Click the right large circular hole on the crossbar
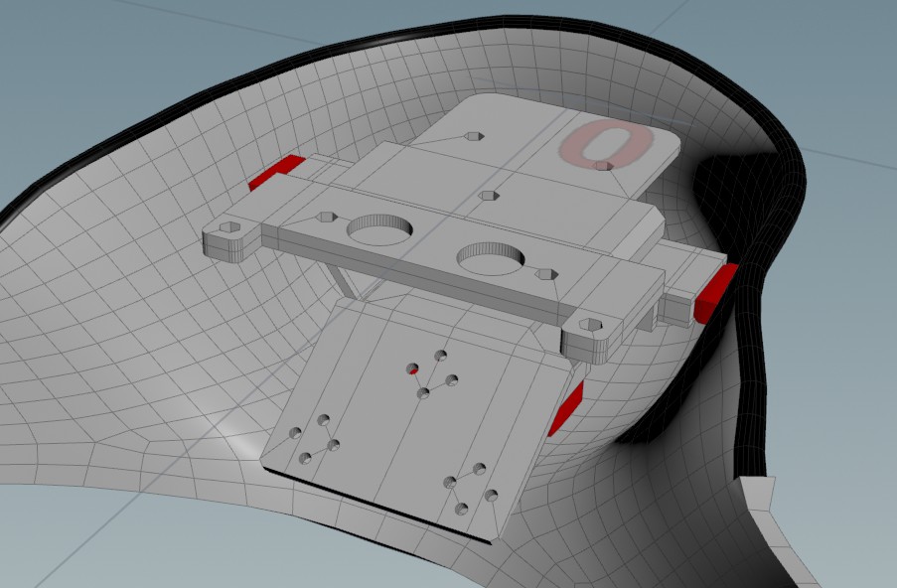Image resolution: width=897 pixels, height=588 pixels. [490, 258]
